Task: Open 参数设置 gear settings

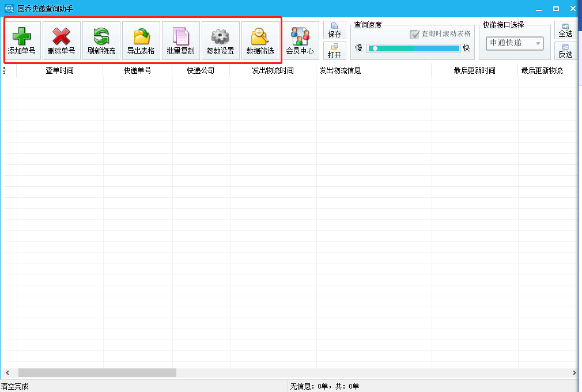Action: pyautogui.click(x=220, y=40)
